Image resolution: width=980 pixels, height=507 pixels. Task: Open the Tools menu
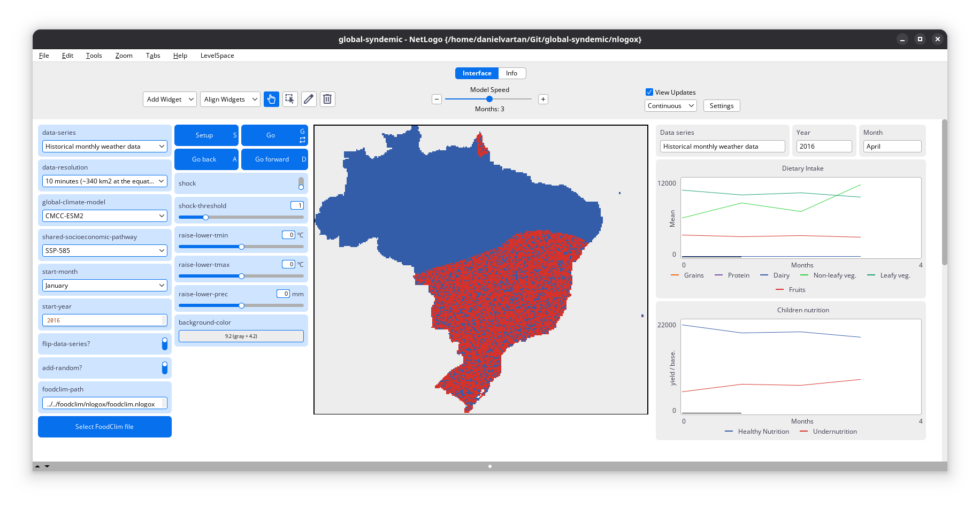click(94, 56)
